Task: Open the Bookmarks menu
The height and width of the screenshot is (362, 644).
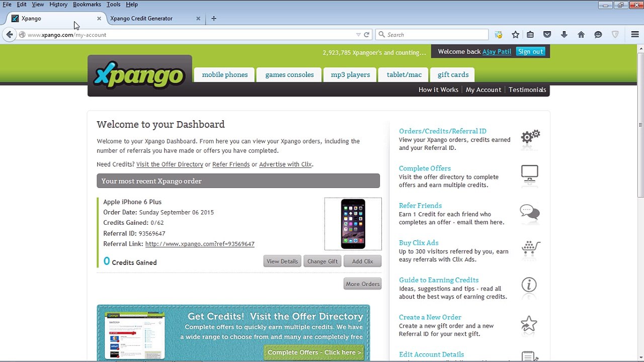Action: click(x=87, y=5)
